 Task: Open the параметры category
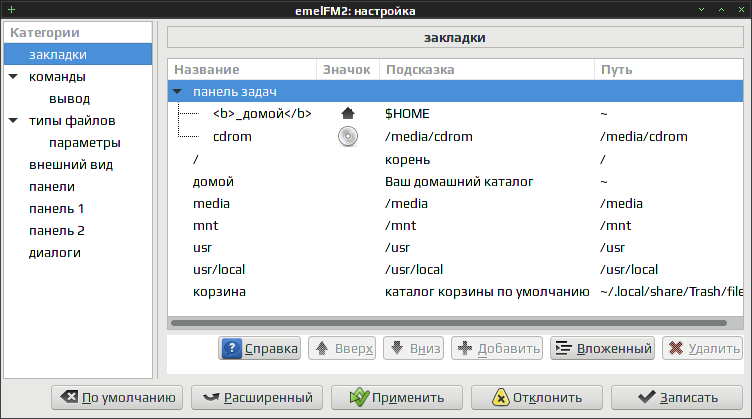coord(84,143)
